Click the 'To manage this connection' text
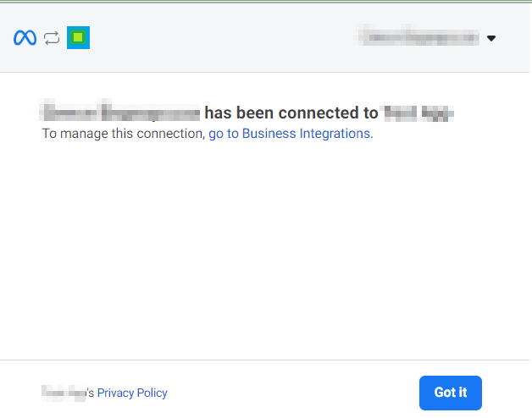Viewport: 532px width, 418px height. point(124,134)
